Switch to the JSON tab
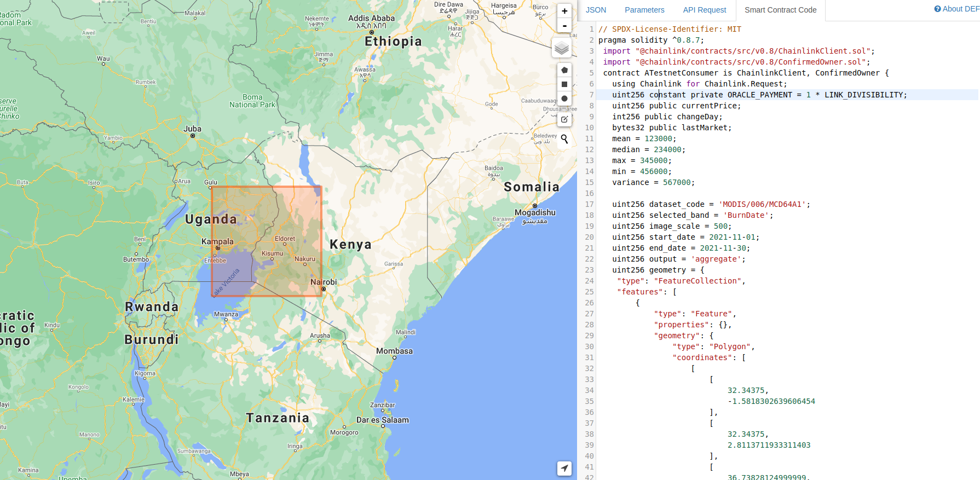 tap(596, 10)
